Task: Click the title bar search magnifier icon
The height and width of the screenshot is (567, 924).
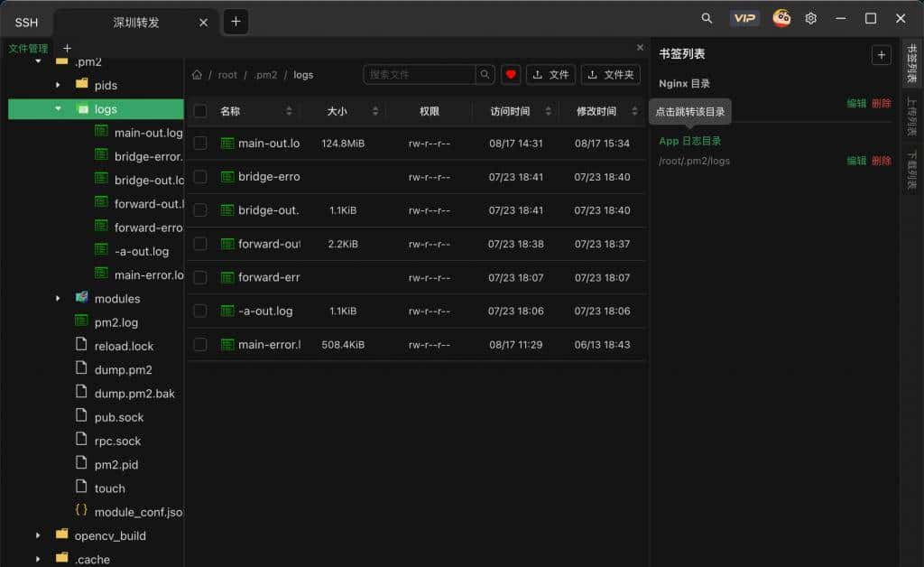Action: pos(707,18)
